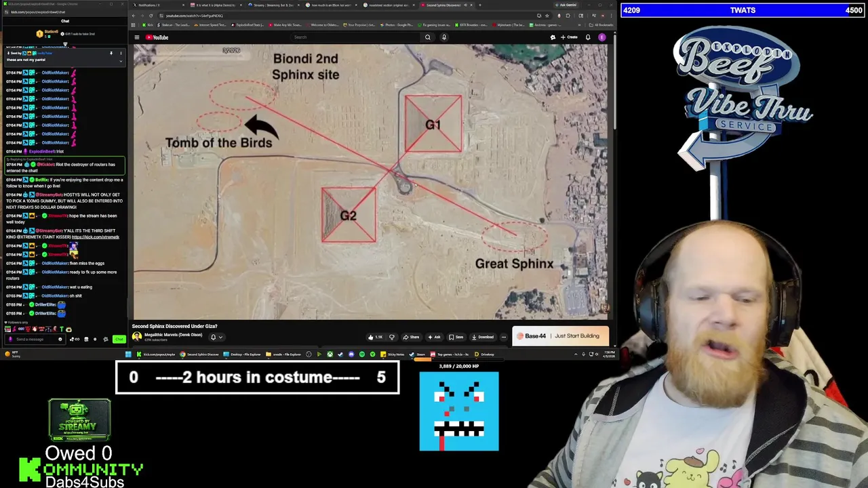Screen dimensions: 868x488
Task: Open the purple account avatar menu
Action: click(x=601, y=37)
